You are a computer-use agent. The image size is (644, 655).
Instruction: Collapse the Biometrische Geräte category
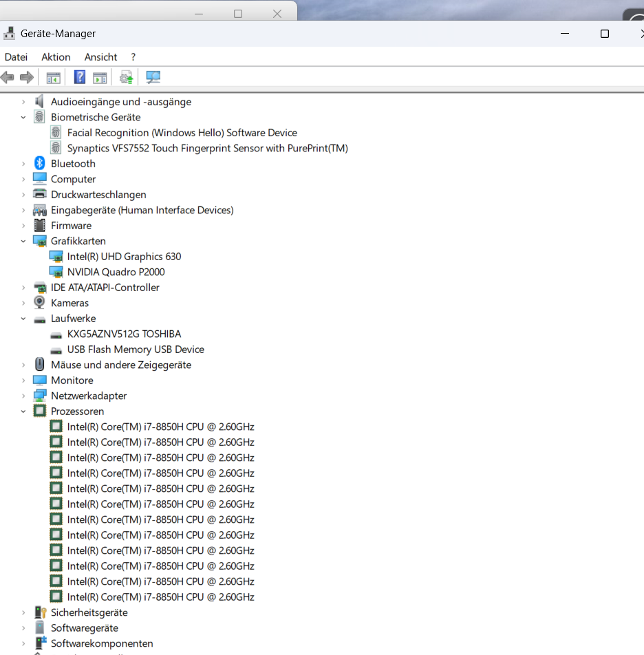[x=23, y=118]
